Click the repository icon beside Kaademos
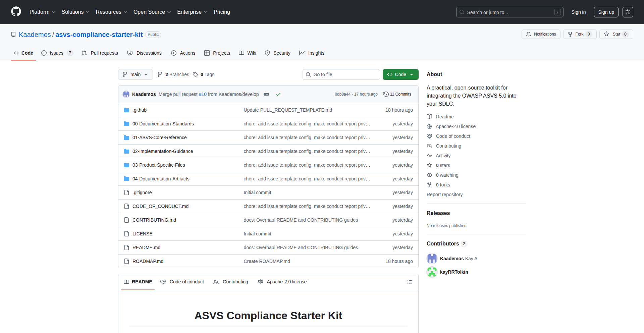Image resolution: width=644 pixels, height=333 pixels. pos(13,35)
